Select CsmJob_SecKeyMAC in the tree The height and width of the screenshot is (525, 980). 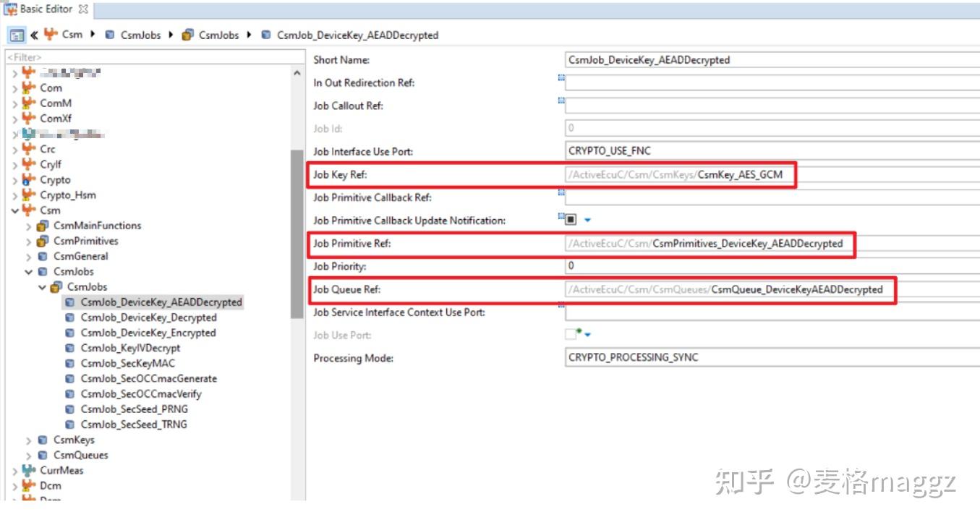pyautogui.click(x=128, y=363)
